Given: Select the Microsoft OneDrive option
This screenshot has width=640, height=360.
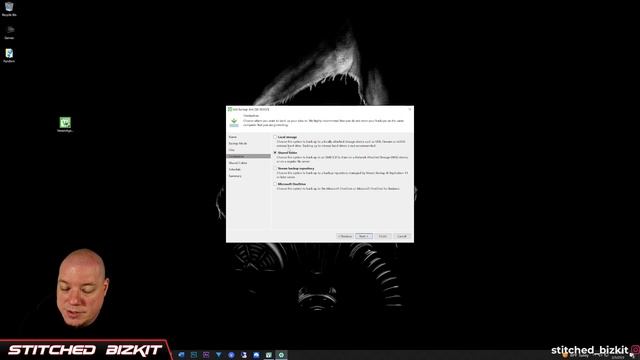Looking at the screenshot, I should click(275, 184).
